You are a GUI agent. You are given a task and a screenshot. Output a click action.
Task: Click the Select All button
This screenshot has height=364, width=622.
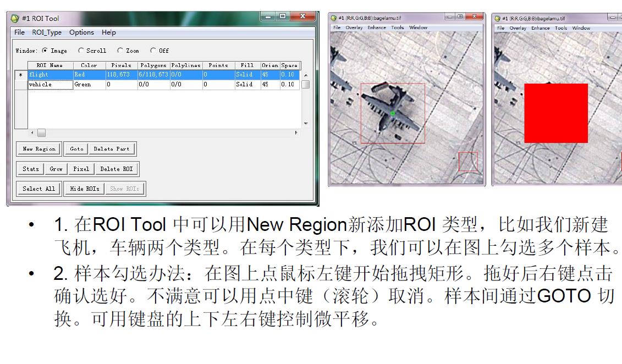(x=39, y=189)
